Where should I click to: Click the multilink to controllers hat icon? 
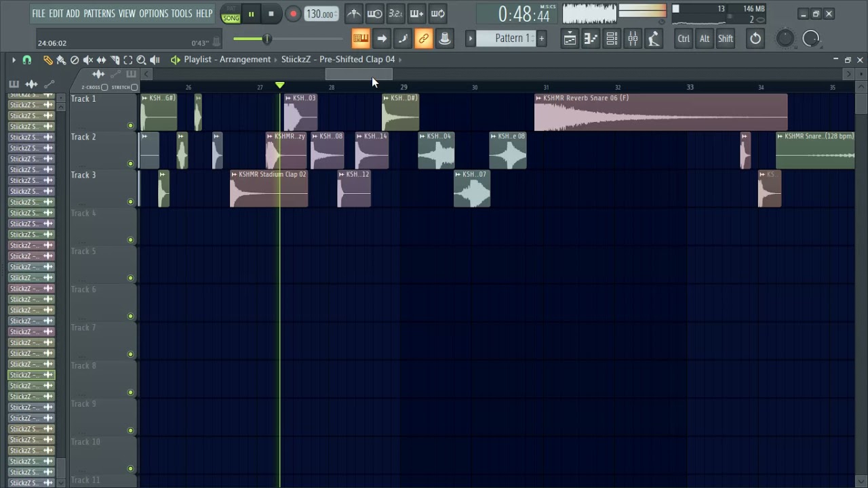click(445, 39)
